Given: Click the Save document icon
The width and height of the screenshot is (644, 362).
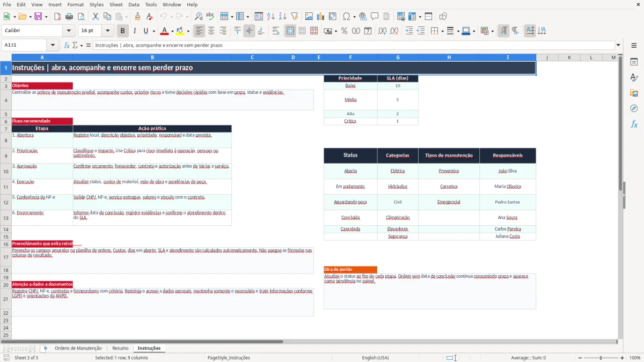Looking at the screenshot, I should [x=38, y=17].
